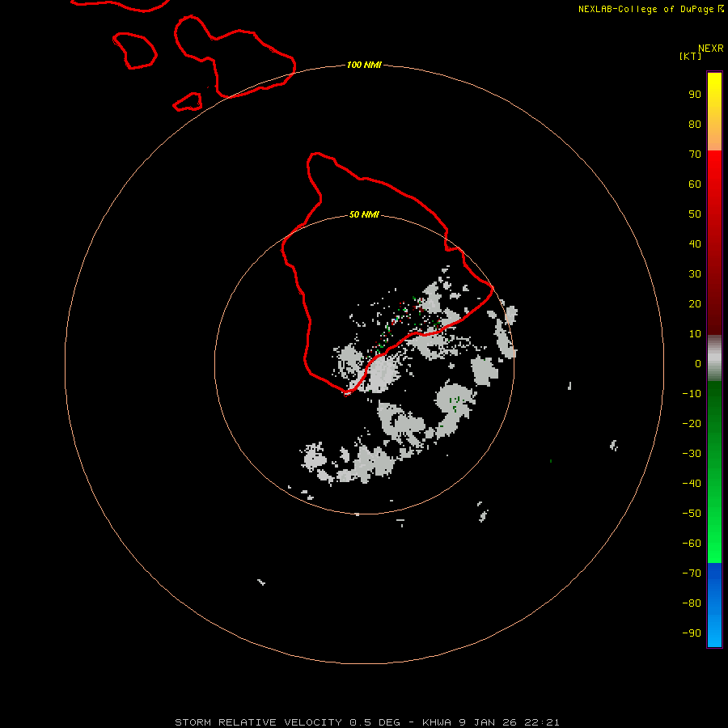The height and width of the screenshot is (728, 728).
Task: Click the gray near-zero segment of the color bar
Action: point(714,358)
